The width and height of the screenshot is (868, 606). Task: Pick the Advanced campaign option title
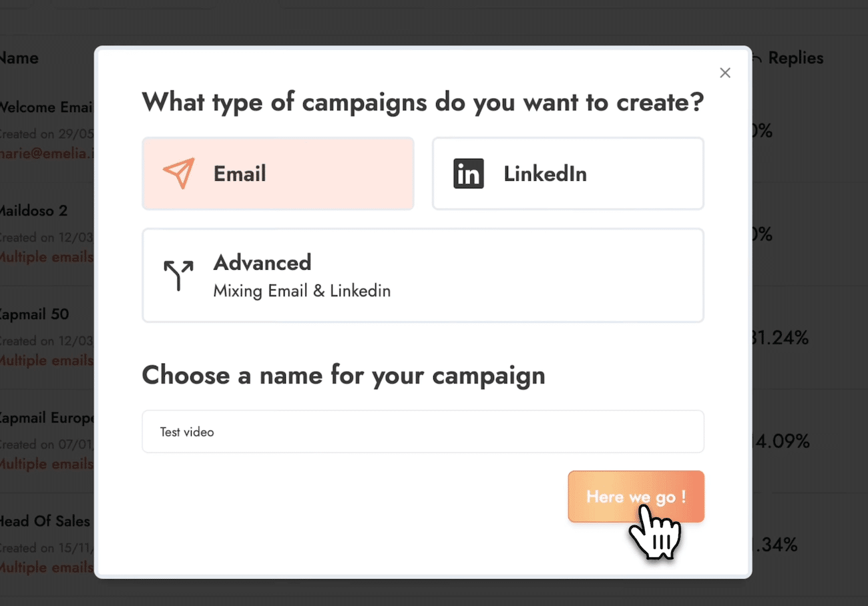click(262, 262)
